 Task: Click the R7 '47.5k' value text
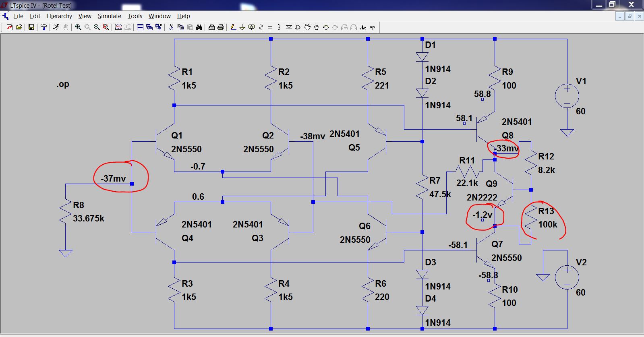(x=440, y=194)
